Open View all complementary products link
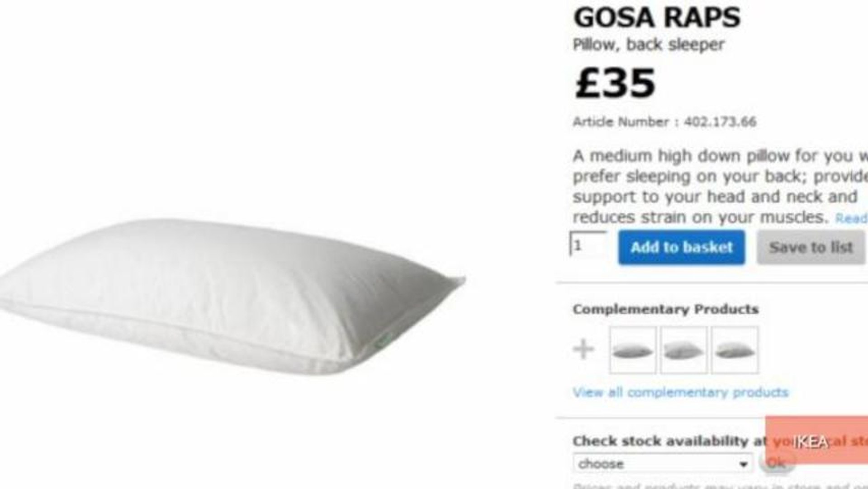The image size is (868, 489). click(x=680, y=392)
